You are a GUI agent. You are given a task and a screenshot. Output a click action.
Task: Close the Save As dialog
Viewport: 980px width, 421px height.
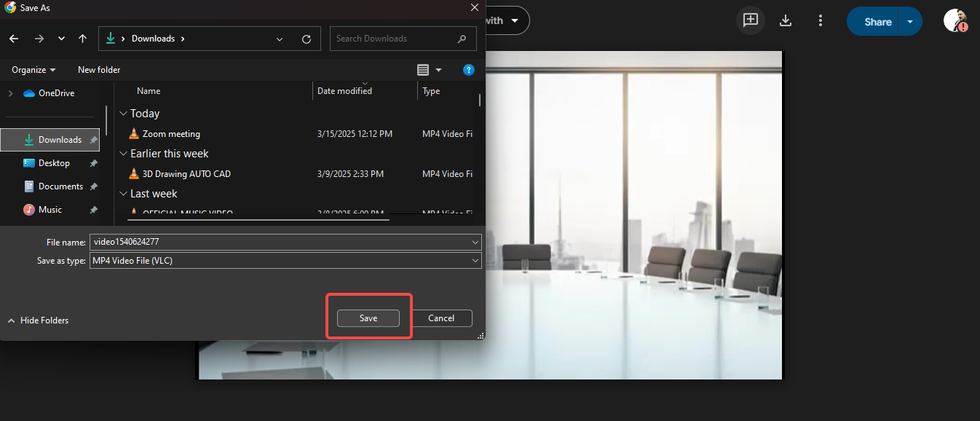(475, 7)
